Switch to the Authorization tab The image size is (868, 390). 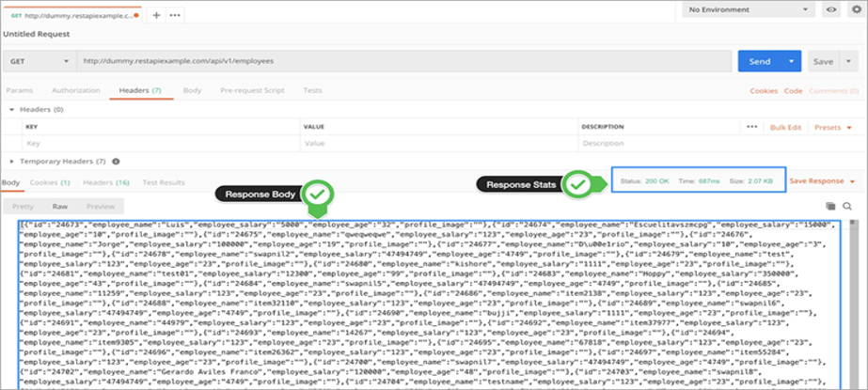[x=75, y=90]
